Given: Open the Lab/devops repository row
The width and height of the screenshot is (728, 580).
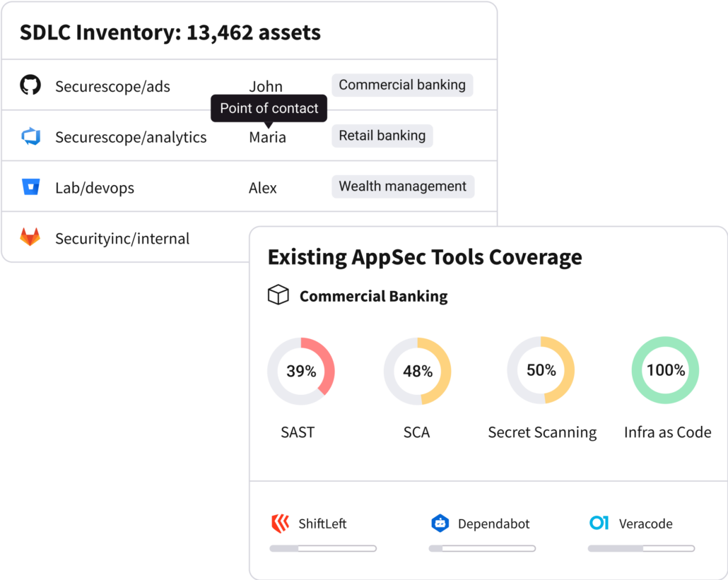Looking at the screenshot, I should coord(249,187).
